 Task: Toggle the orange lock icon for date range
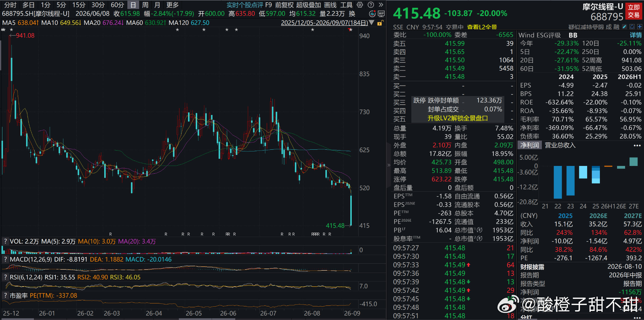[x=380, y=23]
